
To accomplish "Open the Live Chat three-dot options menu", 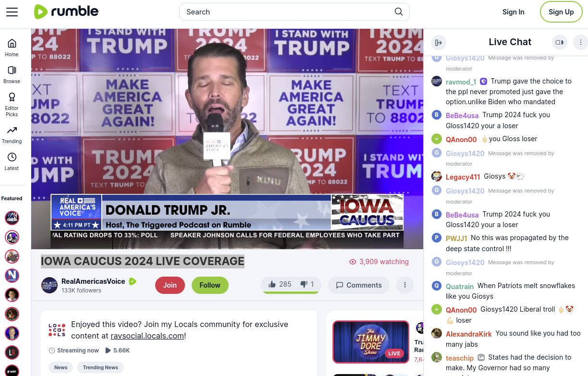I will [580, 42].
